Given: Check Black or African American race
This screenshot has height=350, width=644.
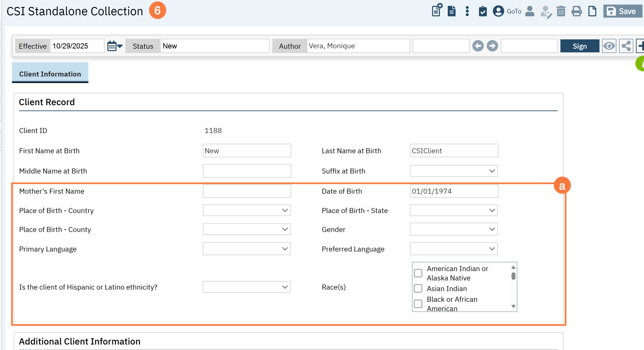Looking at the screenshot, I should (418, 303).
